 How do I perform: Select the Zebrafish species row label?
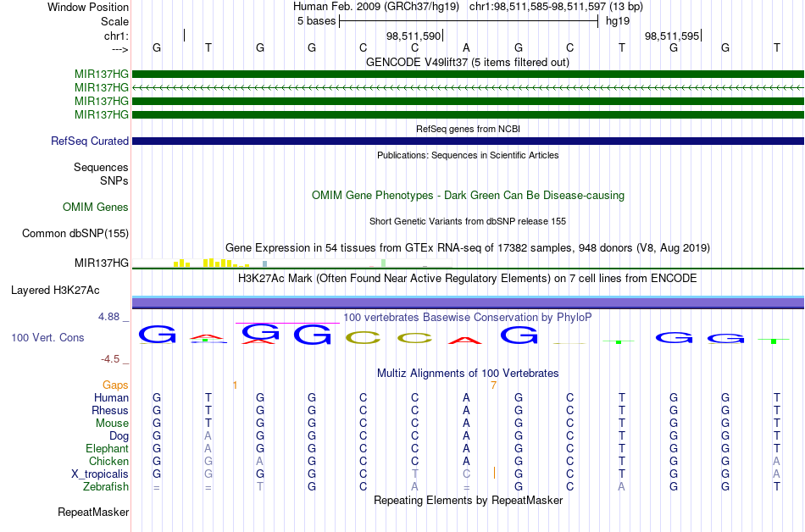click(x=106, y=487)
